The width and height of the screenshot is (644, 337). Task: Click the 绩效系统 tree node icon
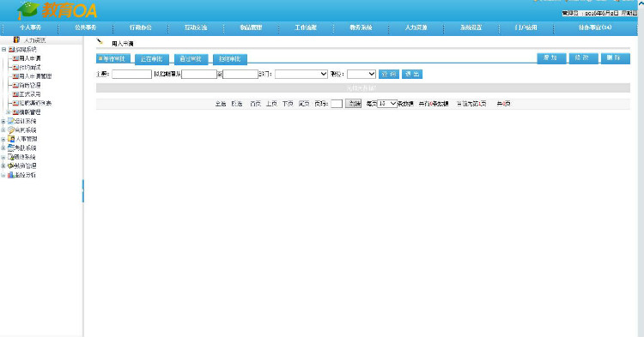[x=11, y=157]
